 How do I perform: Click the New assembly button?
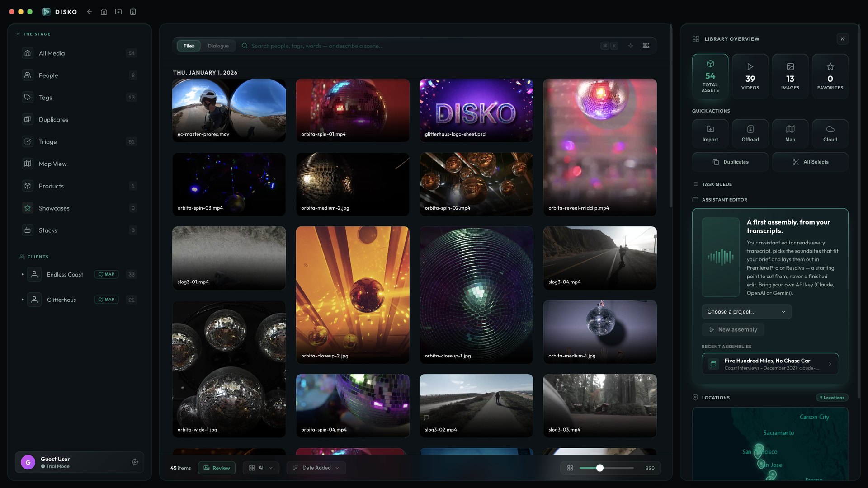[733, 330]
